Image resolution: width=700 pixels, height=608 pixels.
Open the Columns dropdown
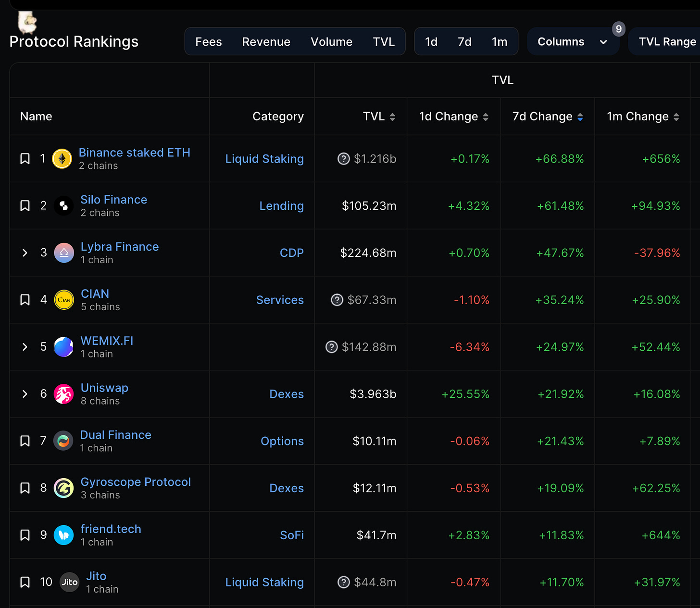point(573,42)
